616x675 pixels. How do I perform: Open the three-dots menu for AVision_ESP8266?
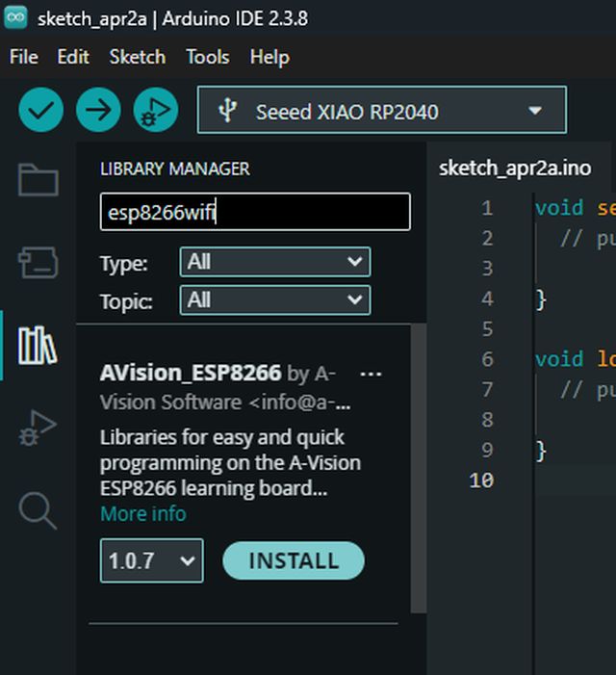pos(371,375)
